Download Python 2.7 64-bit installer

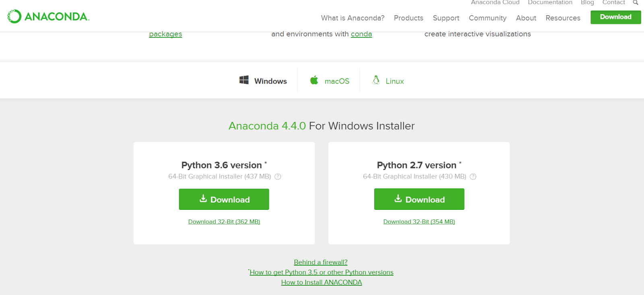pyautogui.click(x=419, y=199)
